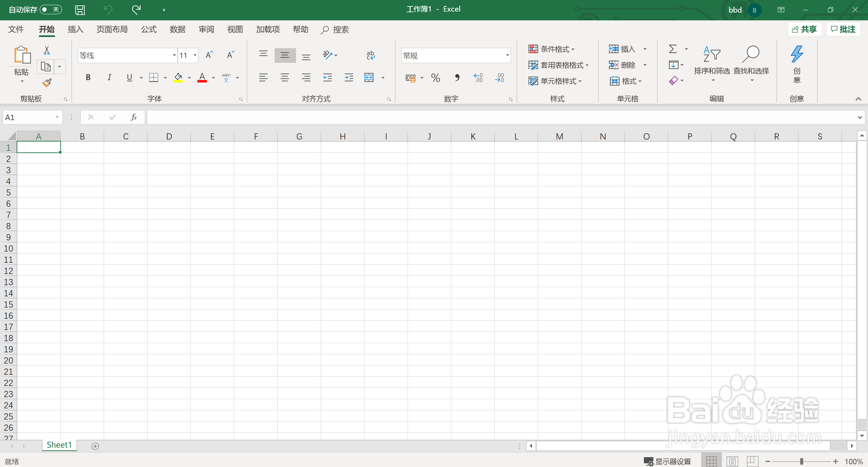Click the 批注 comments button
Image resolution: width=868 pixels, height=467 pixels.
(843, 29)
